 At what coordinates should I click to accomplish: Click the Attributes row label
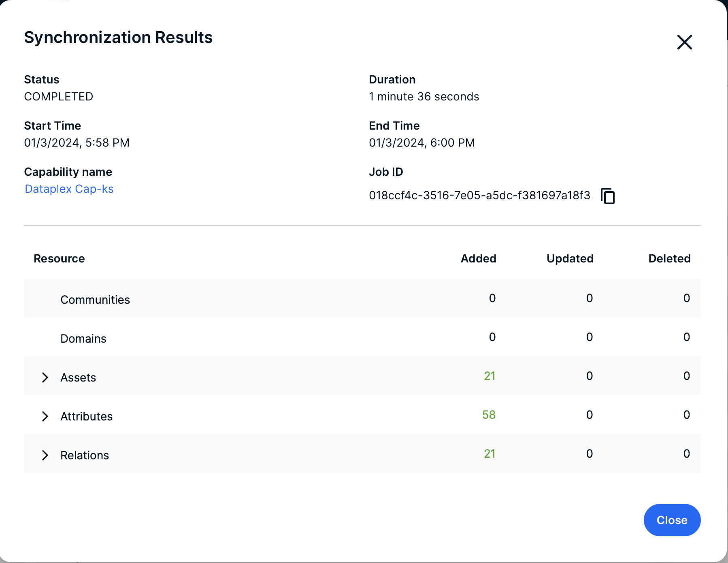click(x=87, y=416)
